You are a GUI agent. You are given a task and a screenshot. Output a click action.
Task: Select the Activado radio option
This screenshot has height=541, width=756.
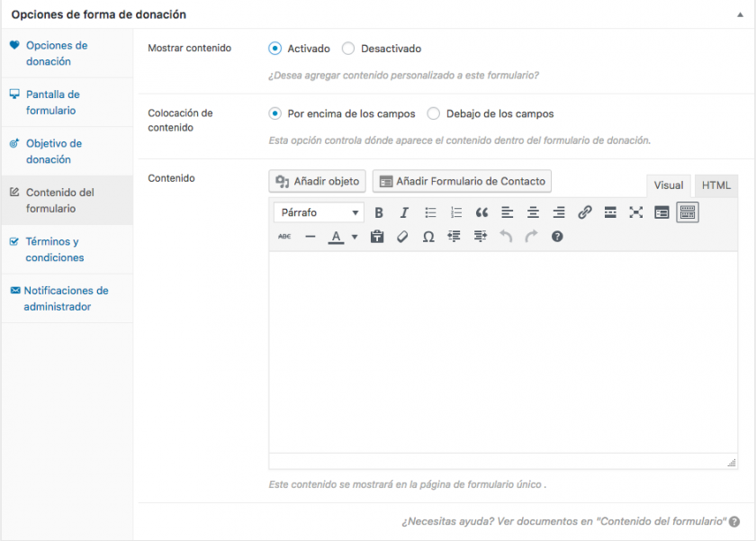(274, 49)
